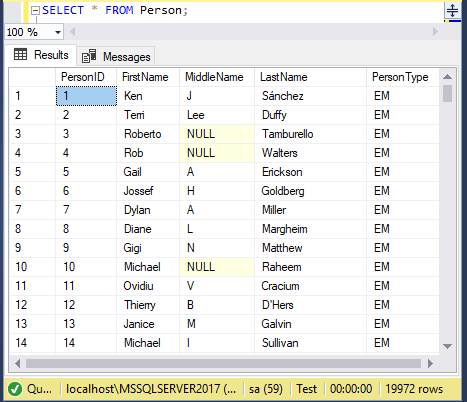Click the grid horizontal scroll left arrow
Viewport: 467px width, 402px height.
pyautogui.click(x=17, y=363)
